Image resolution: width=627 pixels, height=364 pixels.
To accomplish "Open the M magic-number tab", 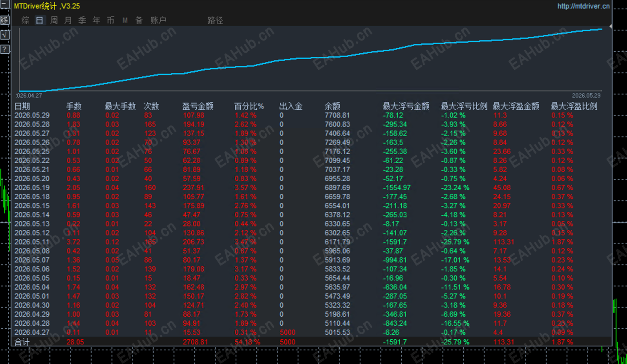I will 125,20.
